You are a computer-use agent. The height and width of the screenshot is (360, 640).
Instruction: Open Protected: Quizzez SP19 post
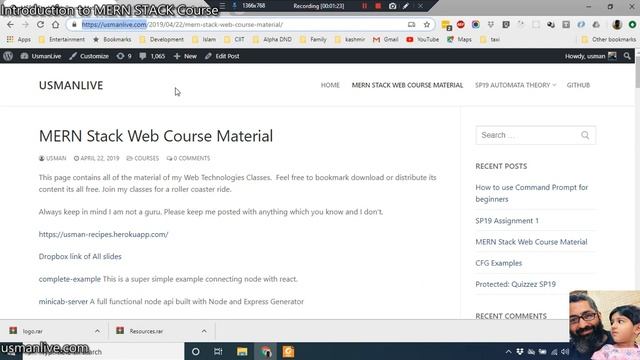[x=516, y=284]
